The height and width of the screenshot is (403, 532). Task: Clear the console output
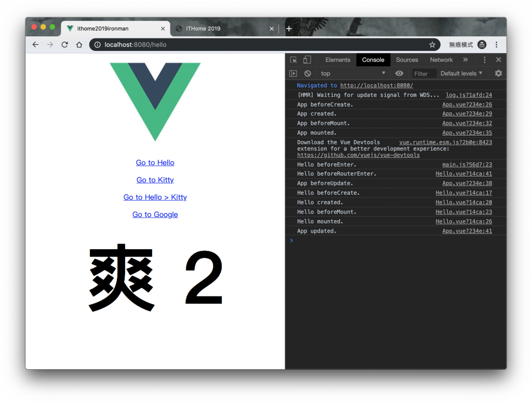click(308, 73)
